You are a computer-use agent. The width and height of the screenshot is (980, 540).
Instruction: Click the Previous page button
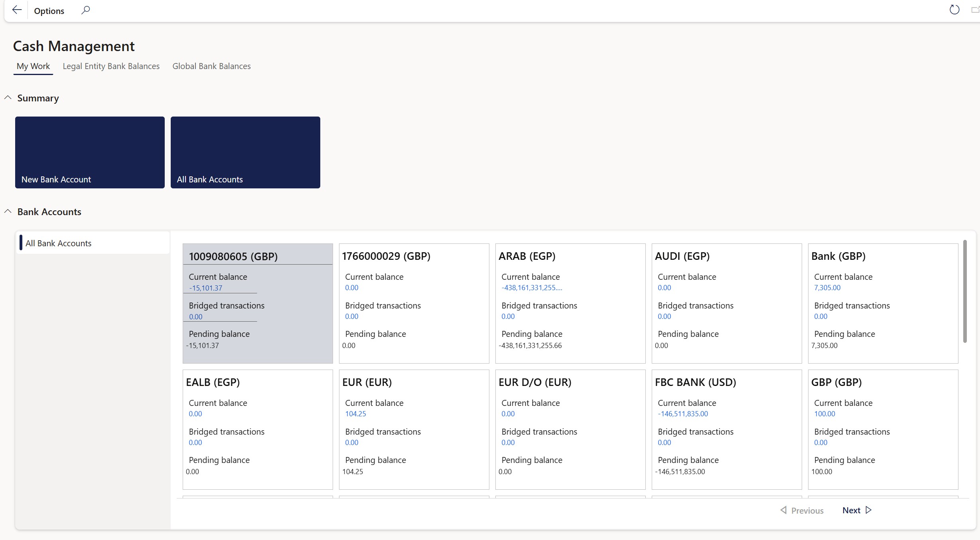pos(802,510)
